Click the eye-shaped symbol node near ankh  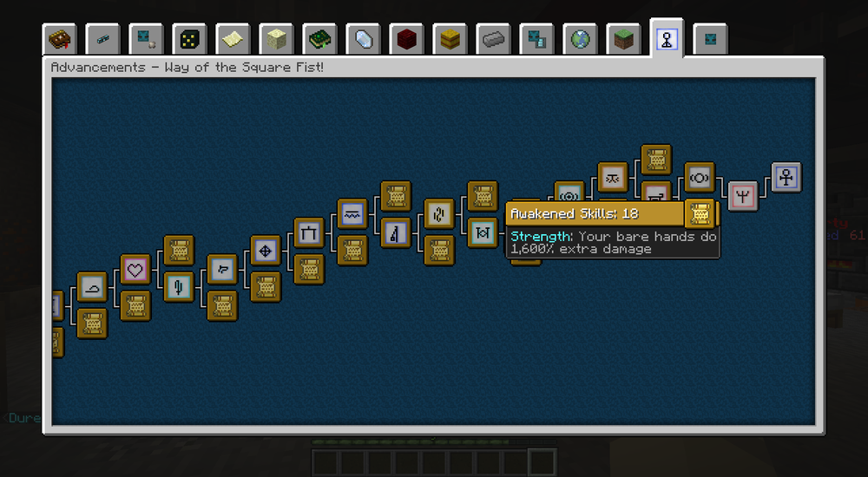pyautogui.click(x=699, y=178)
